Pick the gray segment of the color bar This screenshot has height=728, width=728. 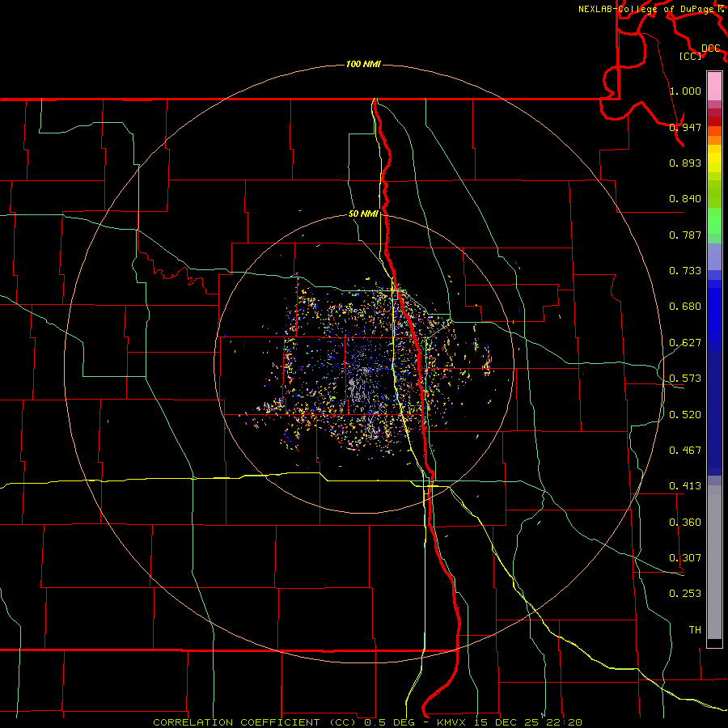[714, 562]
